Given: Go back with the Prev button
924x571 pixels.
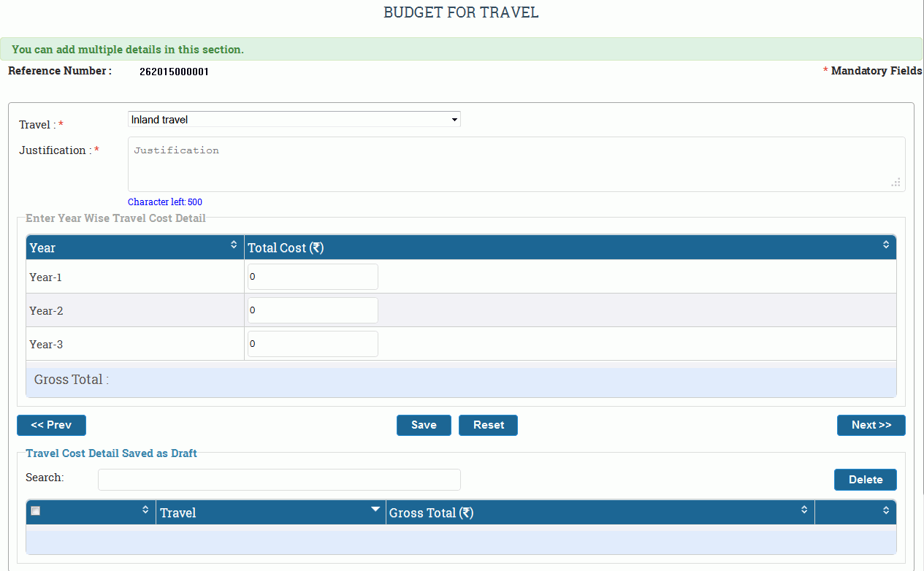Looking at the screenshot, I should point(51,425).
